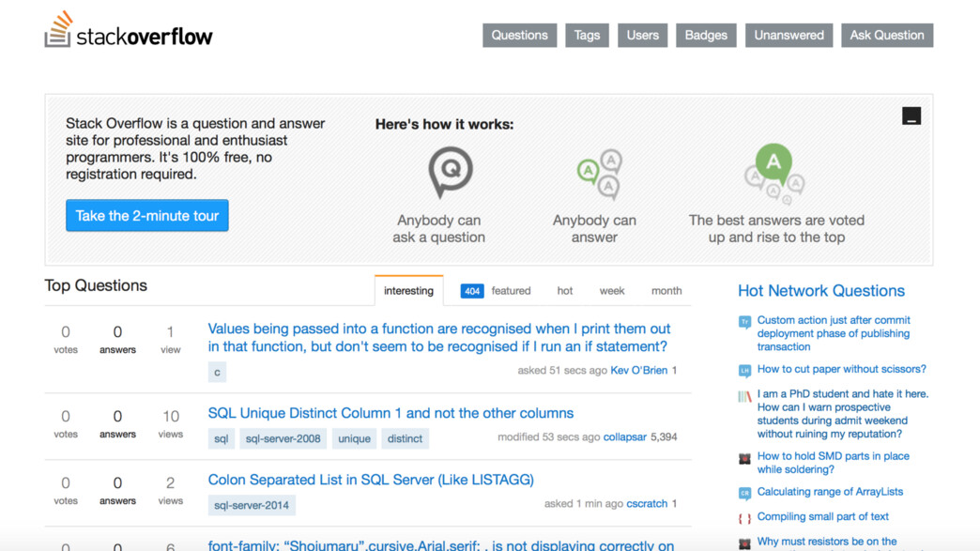
Task: Open 'SQL Unique Distinct Column 1' question
Action: coord(390,413)
